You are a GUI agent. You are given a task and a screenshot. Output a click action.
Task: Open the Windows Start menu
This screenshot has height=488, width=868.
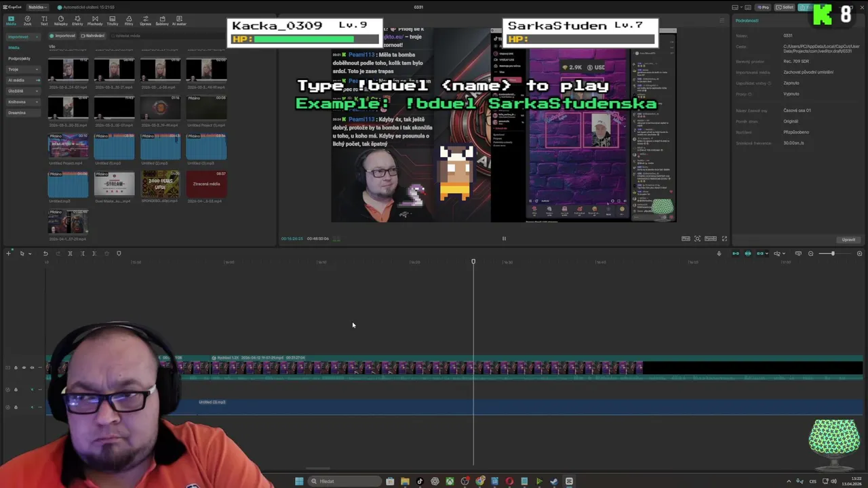click(x=299, y=481)
